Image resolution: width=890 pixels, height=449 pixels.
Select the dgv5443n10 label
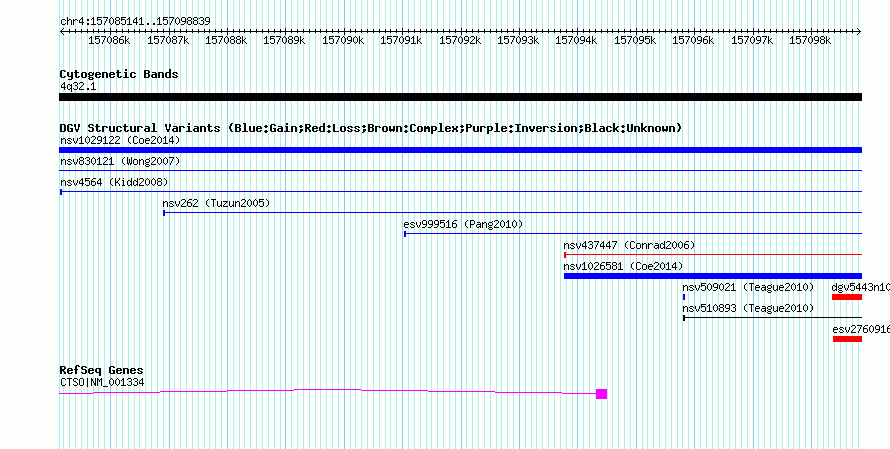click(860, 287)
